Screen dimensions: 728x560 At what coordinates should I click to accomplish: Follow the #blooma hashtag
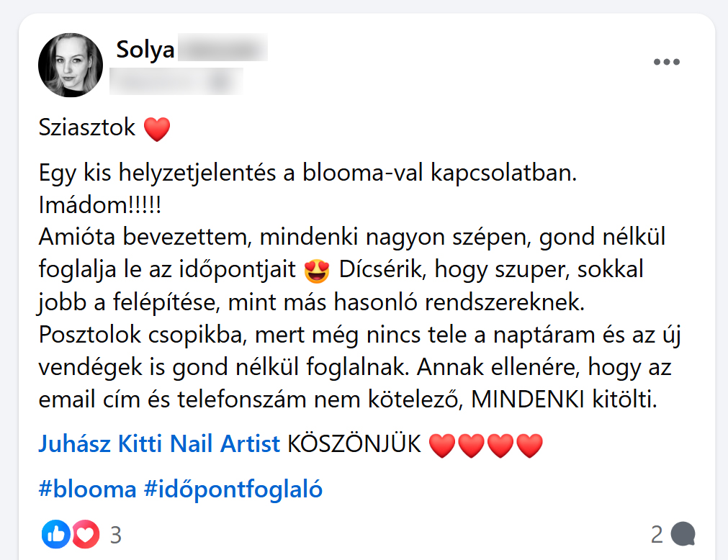(x=87, y=489)
